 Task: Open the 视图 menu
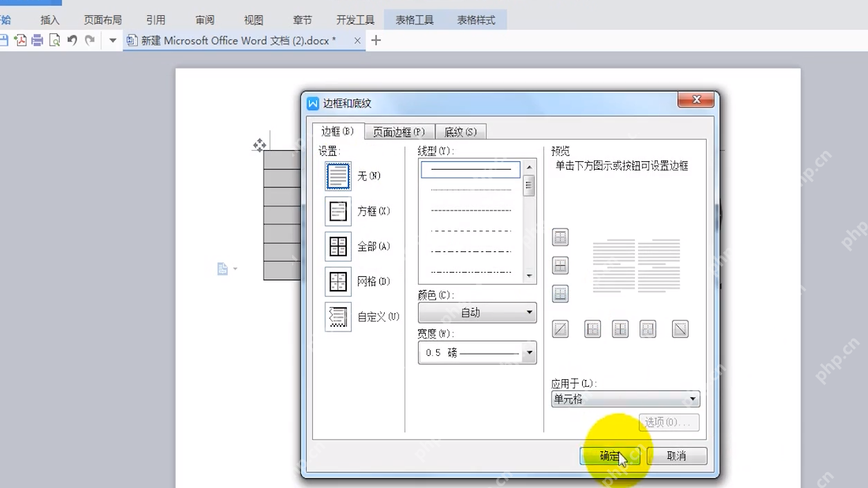coord(253,20)
